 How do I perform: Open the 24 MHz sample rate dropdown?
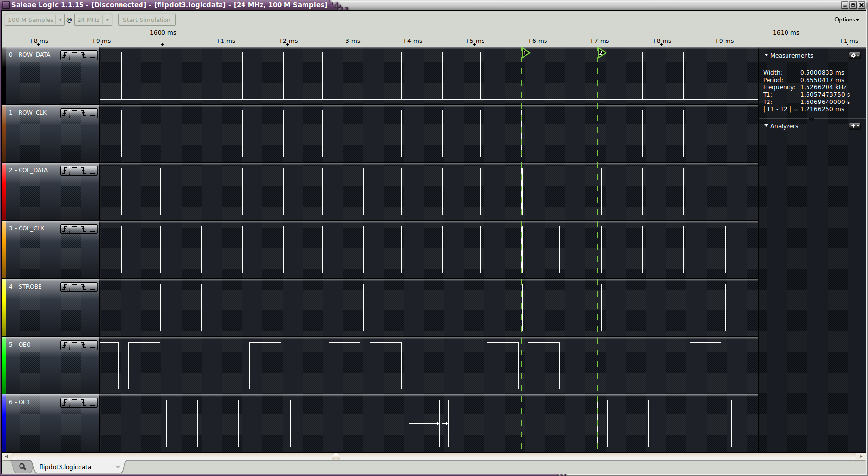[x=107, y=20]
